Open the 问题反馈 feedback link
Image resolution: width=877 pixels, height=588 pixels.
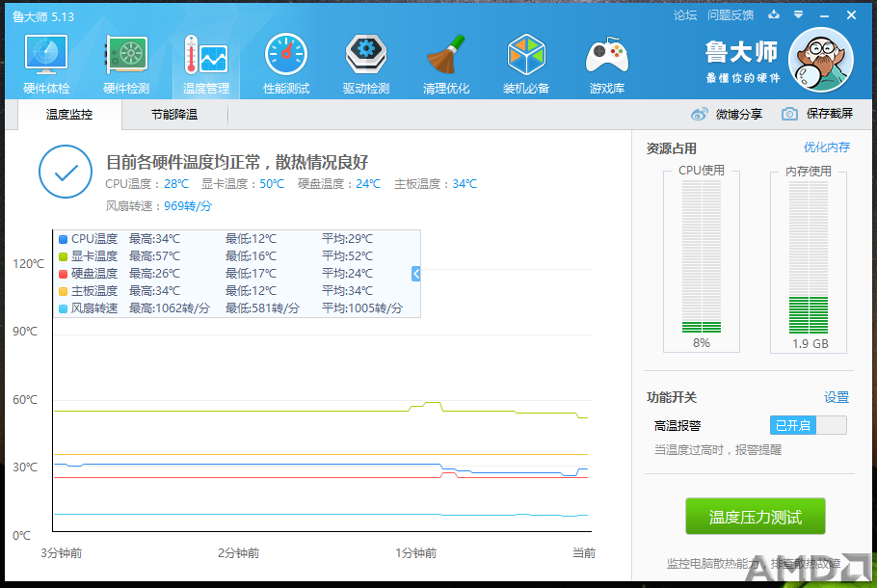click(731, 15)
